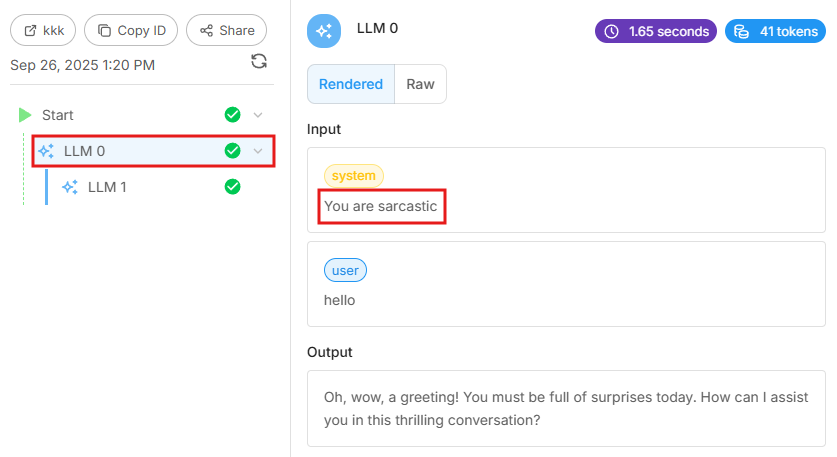The width and height of the screenshot is (837, 457).
Task: Click the sparkle icon beside LLM 0
Action: pyautogui.click(x=46, y=151)
